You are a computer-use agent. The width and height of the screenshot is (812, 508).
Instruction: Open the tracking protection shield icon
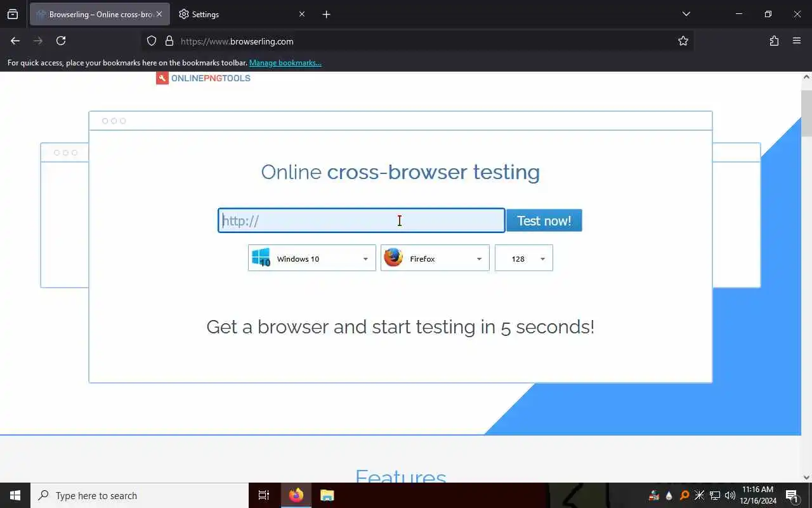pos(152,41)
